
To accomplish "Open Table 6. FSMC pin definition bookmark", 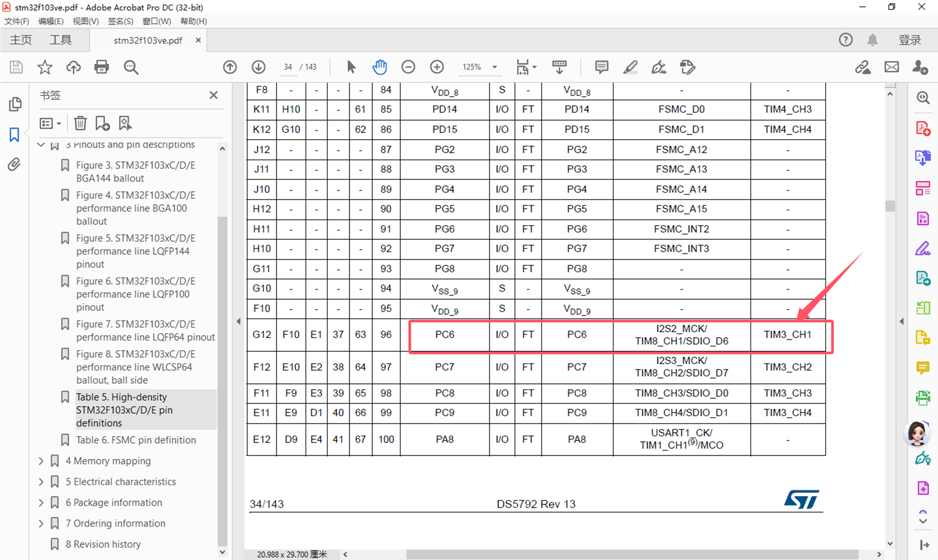I will (136, 440).
